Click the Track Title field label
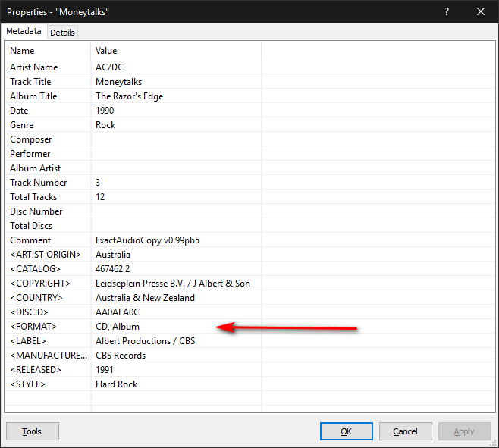 coord(30,82)
